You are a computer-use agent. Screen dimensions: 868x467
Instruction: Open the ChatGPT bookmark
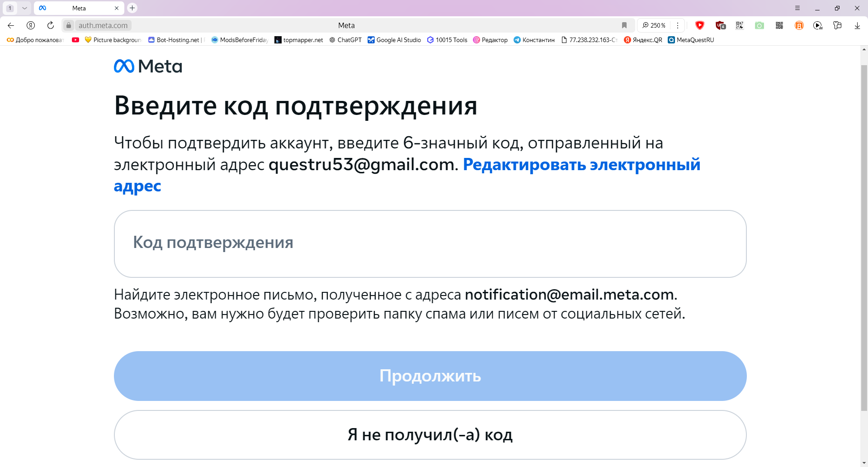pos(345,40)
